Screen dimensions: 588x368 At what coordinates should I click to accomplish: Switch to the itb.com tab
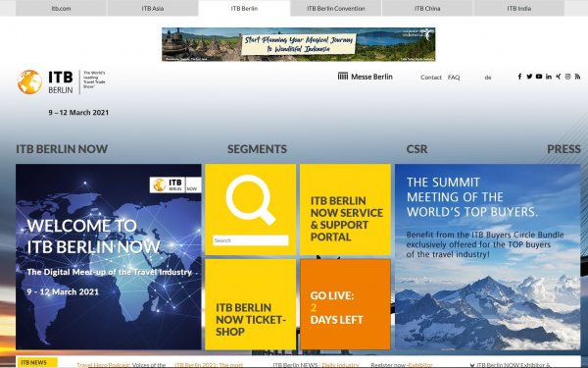coord(61,8)
